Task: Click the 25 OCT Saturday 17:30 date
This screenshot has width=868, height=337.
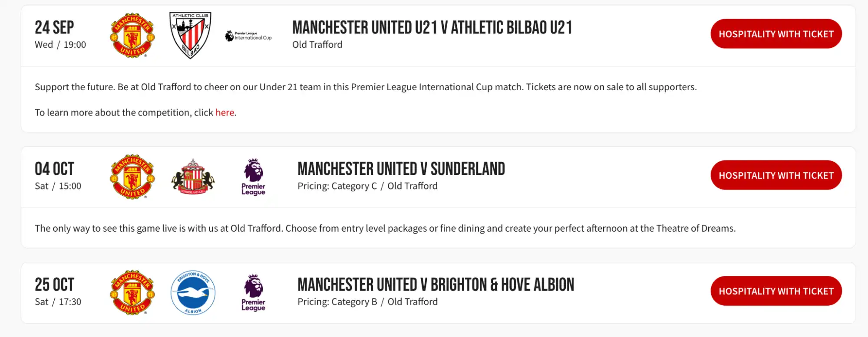Action: point(54,285)
